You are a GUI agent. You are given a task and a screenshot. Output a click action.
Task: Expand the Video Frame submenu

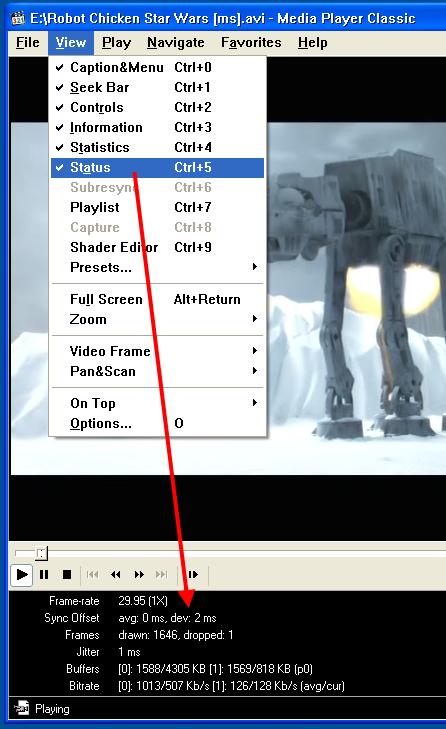click(x=157, y=351)
